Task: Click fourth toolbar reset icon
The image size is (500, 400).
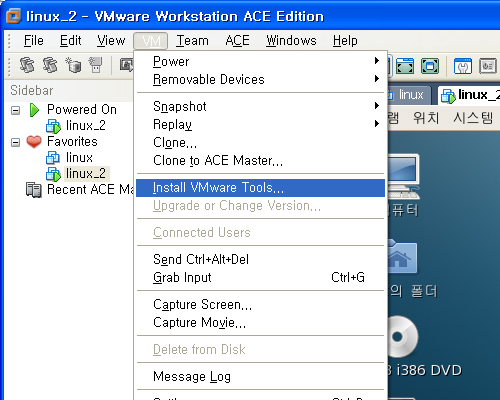Action: pos(96,65)
